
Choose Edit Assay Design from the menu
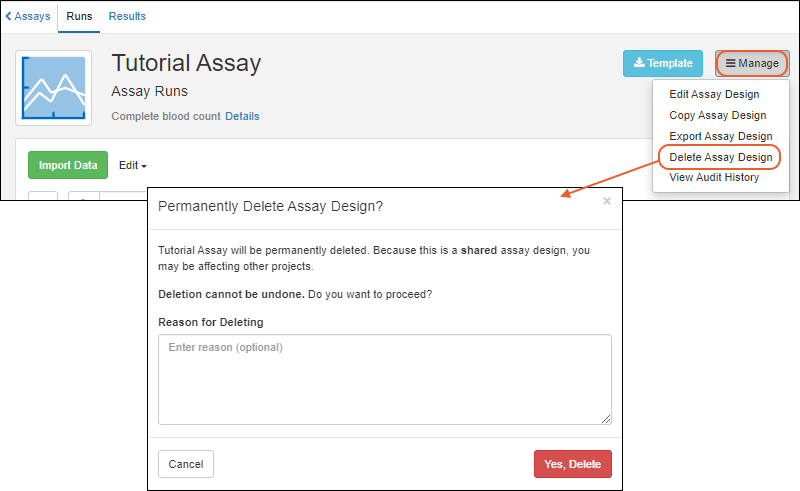pyautogui.click(x=714, y=94)
